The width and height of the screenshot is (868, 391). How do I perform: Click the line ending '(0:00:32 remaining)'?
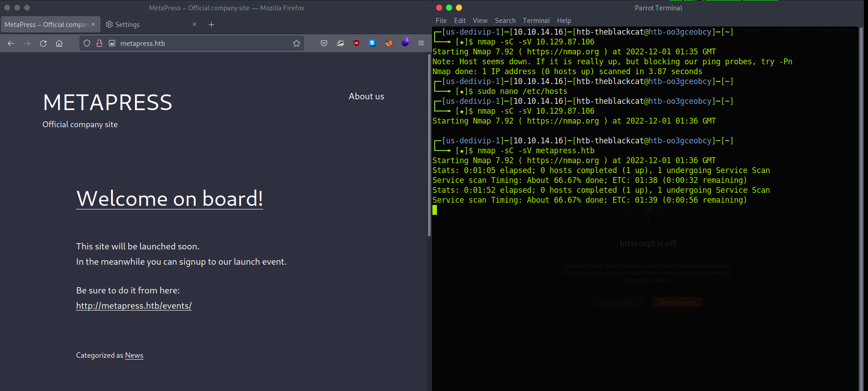[x=590, y=180]
